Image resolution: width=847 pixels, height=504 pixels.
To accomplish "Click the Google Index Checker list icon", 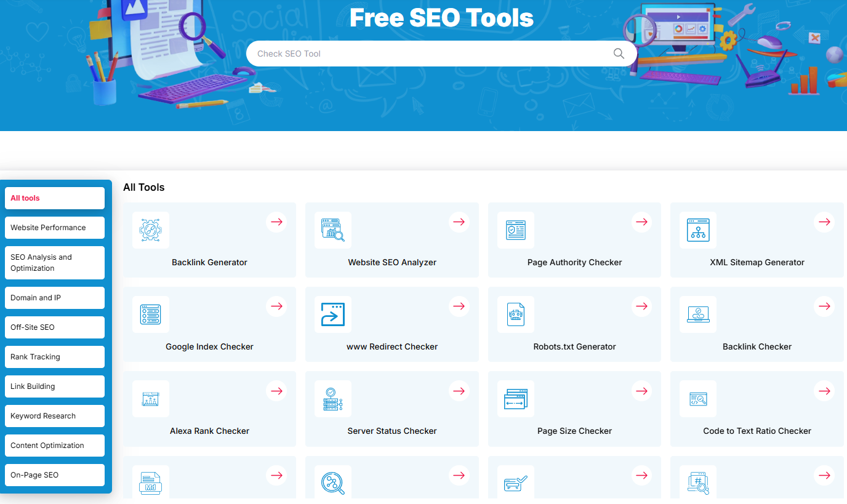I will (x=151, y=314).
